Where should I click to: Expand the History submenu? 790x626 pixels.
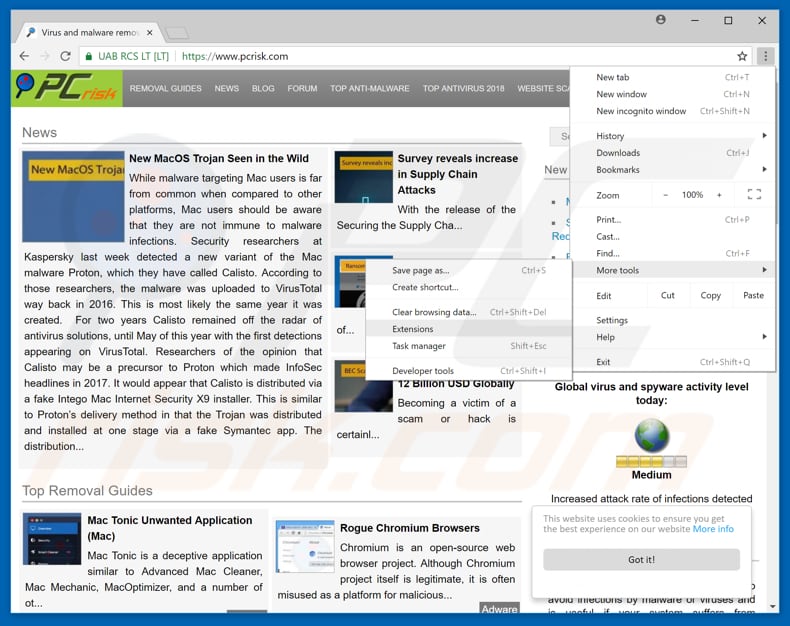coord(673,136)
